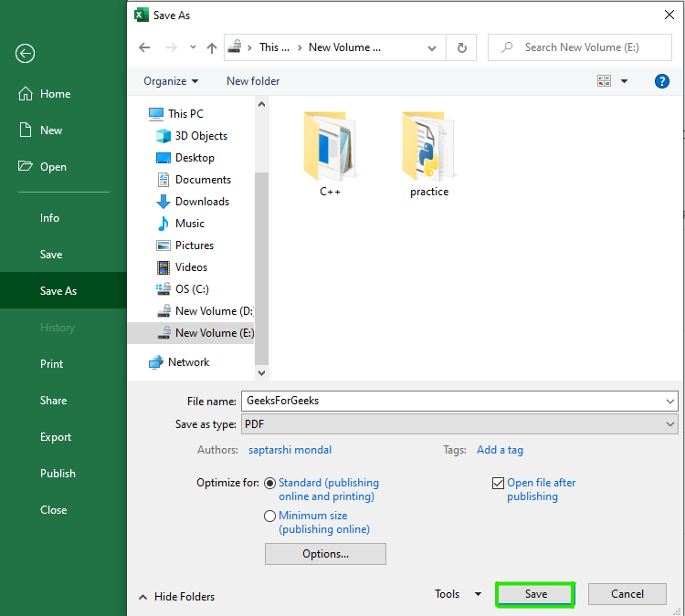Toggle Open file after publishing checkbox
Image resolution: width=685 pixels, height=616 pixels.
[498, 483]
